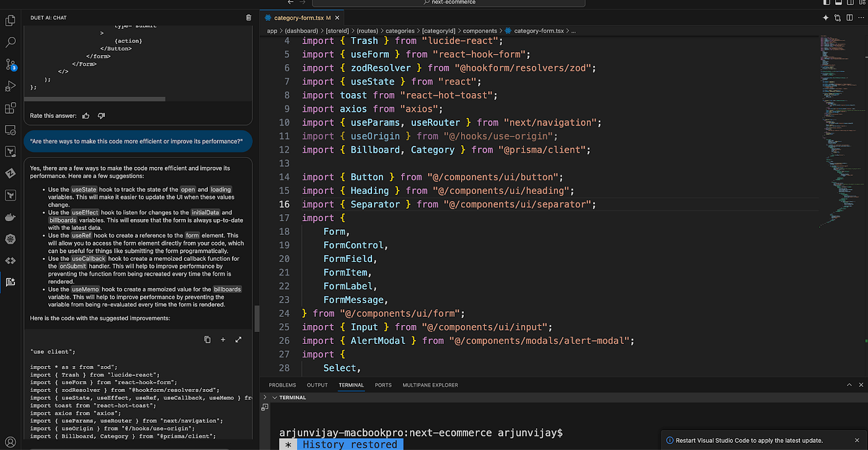
Task: Give thumbs up to rate this answer
Action: pyautogui.click(x=86, y=116)
